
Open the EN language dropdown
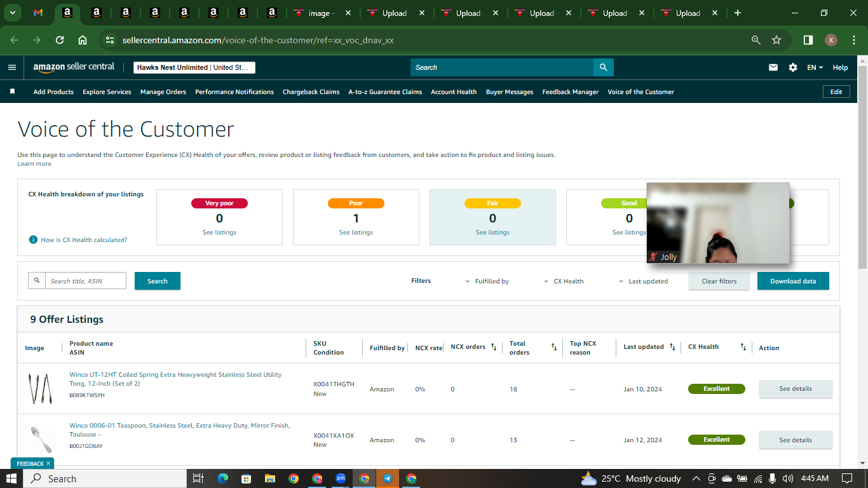pos(815,67)
